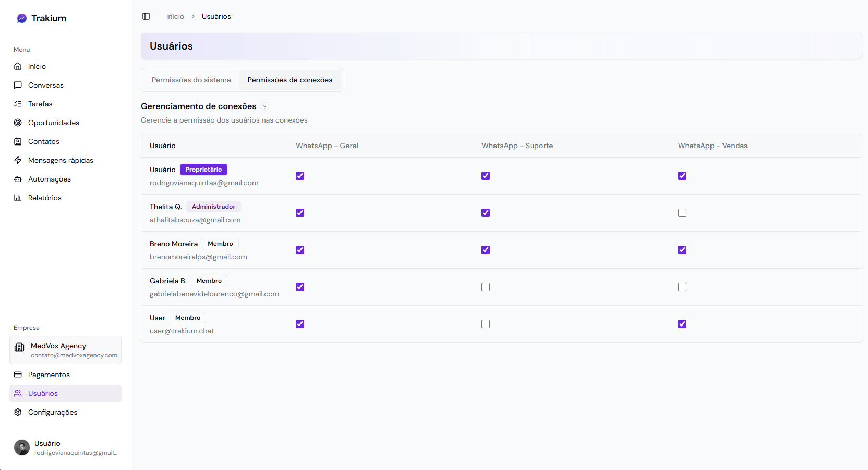Open the user profile menu at bottom
The image size is (868, 470).
pos(65,448)
